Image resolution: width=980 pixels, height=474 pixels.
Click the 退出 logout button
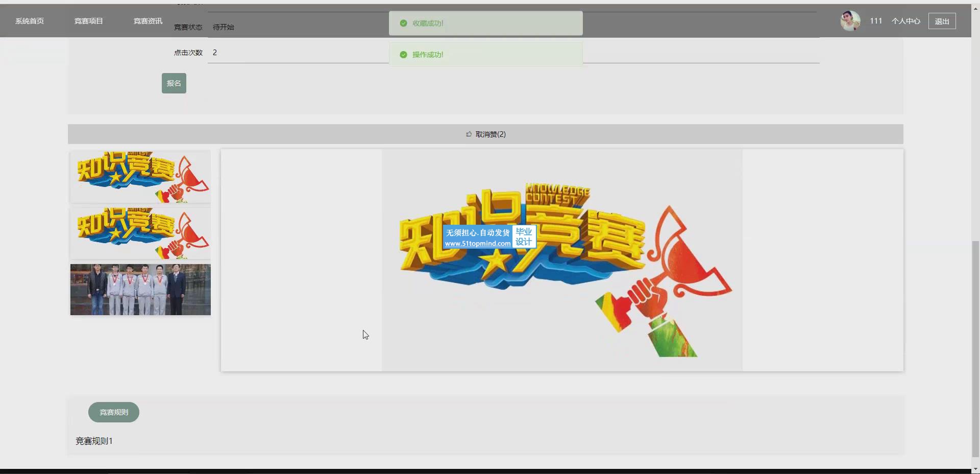point(942,21)
